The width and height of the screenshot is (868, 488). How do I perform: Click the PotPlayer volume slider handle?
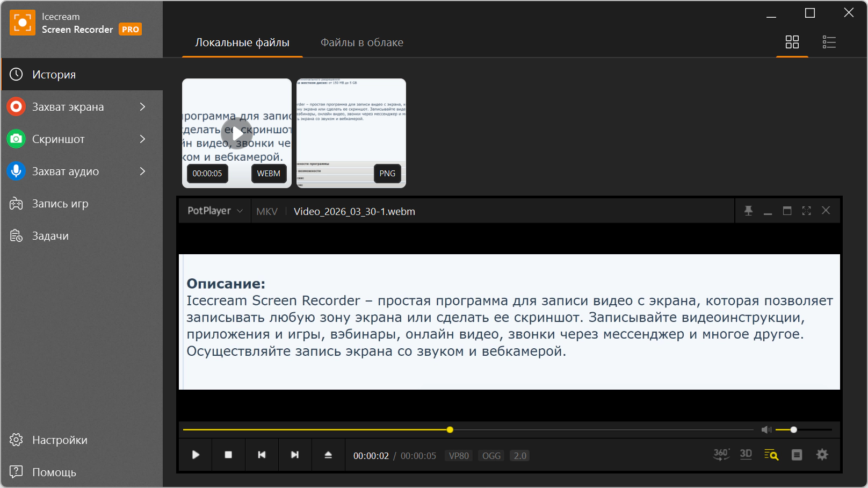pos(793,429)
